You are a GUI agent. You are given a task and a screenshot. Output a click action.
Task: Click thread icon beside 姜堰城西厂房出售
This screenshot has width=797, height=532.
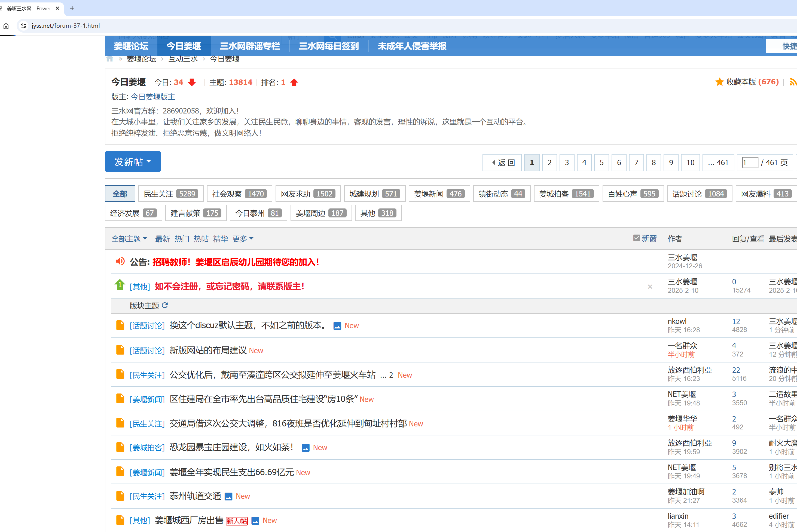[x=120, y=520]
